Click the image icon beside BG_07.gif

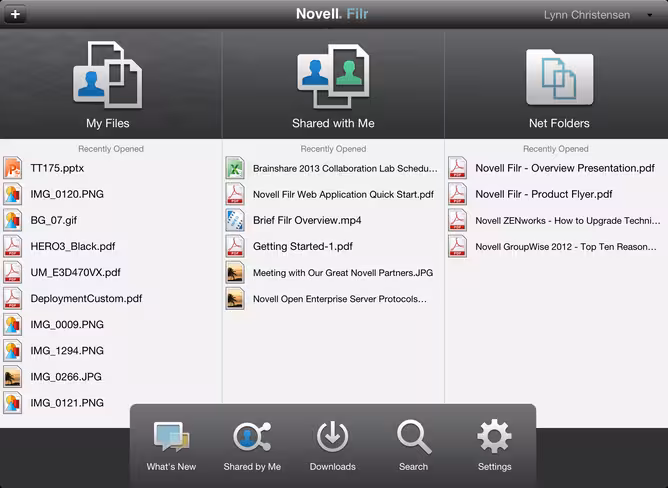13,220
